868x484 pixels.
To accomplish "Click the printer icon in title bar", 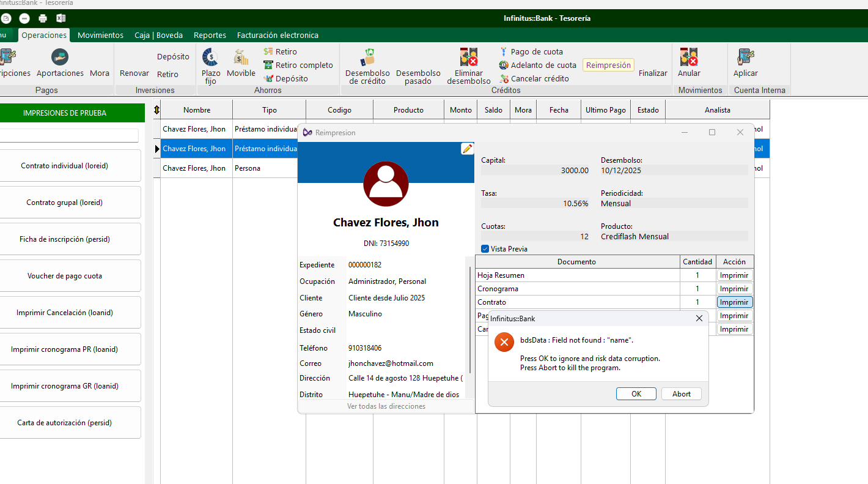I will tap(43, 18).
